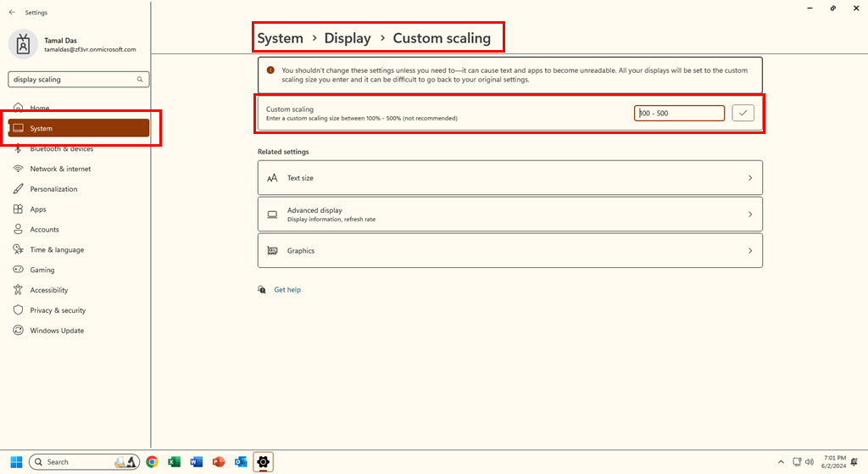Viewport: 868px width, 474px height.
Task: Open Time & language settings
Action: point(79,250)
